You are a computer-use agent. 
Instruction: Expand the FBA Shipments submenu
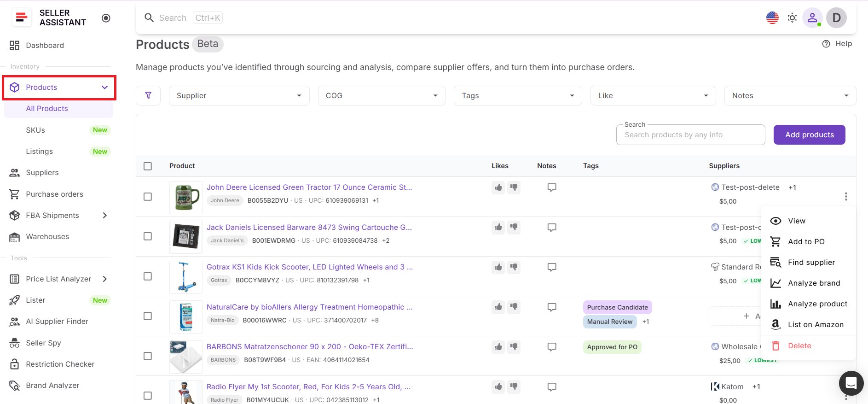point(104,216)
